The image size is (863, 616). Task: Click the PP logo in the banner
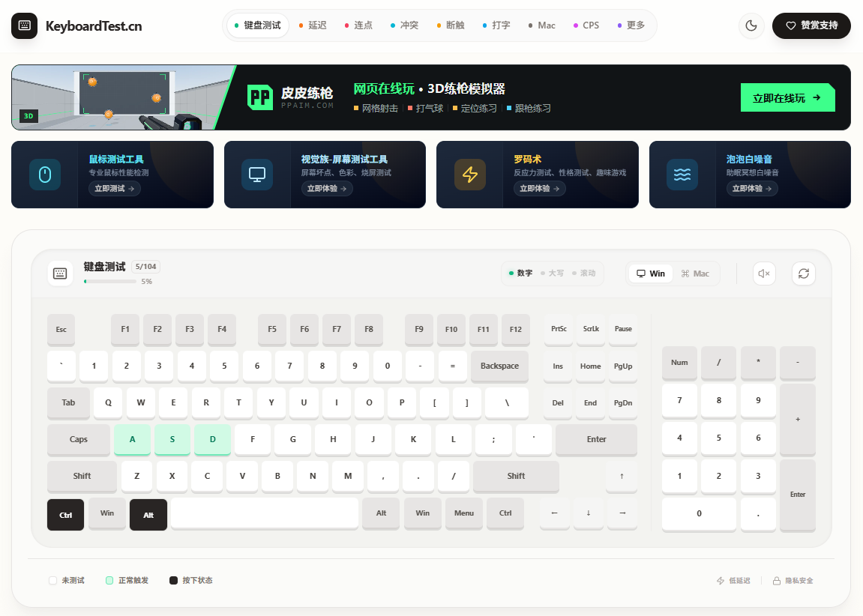pyautogui.click(x=259, y=97)
